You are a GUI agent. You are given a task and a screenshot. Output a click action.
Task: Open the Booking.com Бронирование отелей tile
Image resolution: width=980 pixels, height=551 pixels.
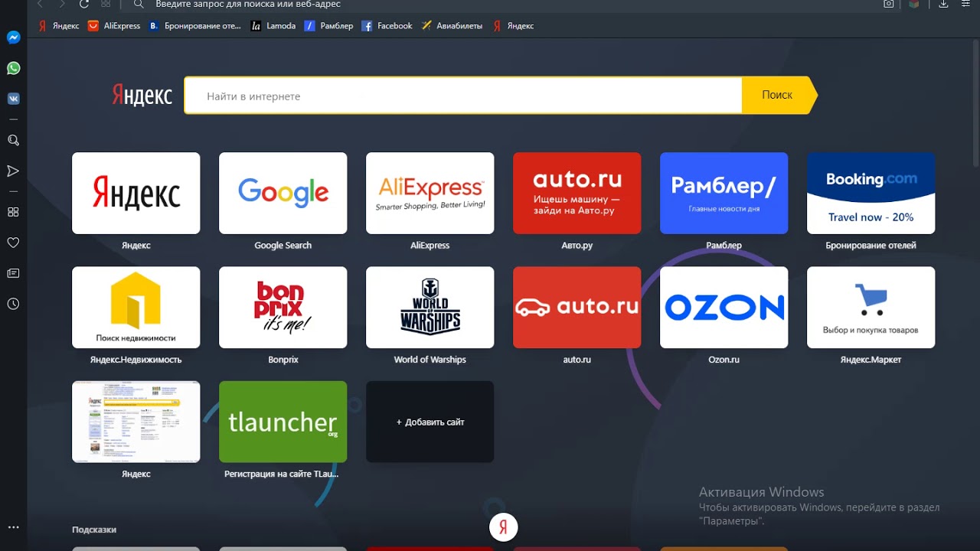pyautogui.click(x=871, y=193)
